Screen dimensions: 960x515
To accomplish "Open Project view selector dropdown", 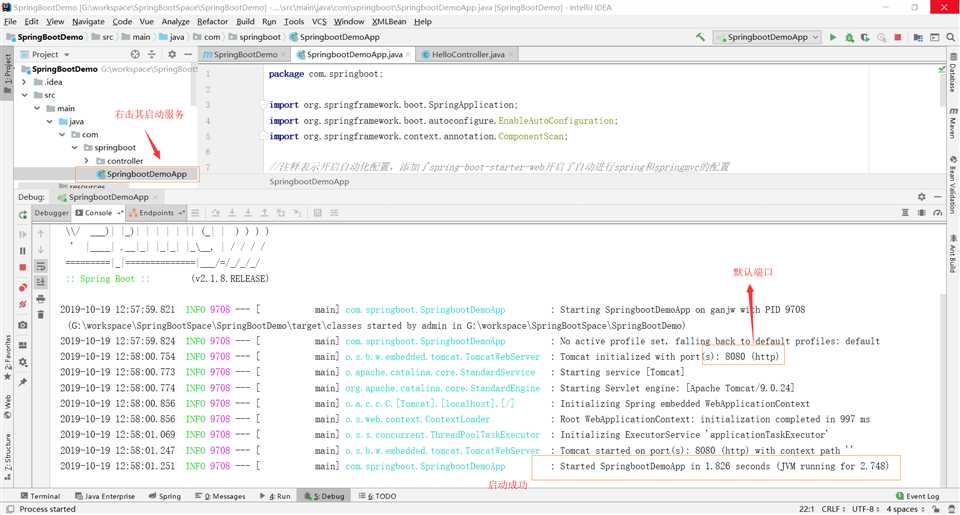I will point(45,55).
